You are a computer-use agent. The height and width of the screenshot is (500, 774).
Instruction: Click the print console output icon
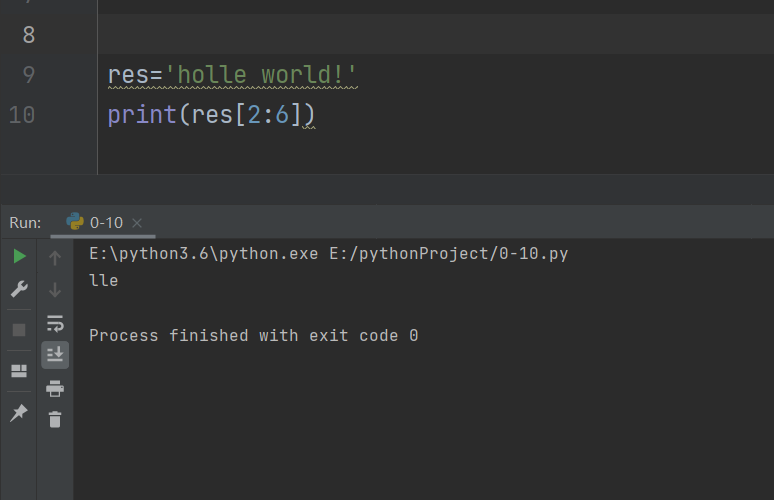(55, 388)
